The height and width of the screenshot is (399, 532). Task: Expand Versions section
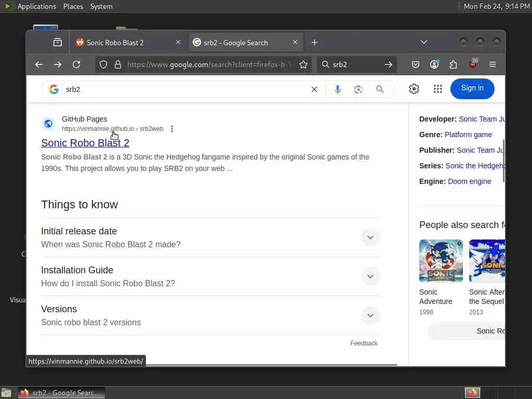click(370, 315)
